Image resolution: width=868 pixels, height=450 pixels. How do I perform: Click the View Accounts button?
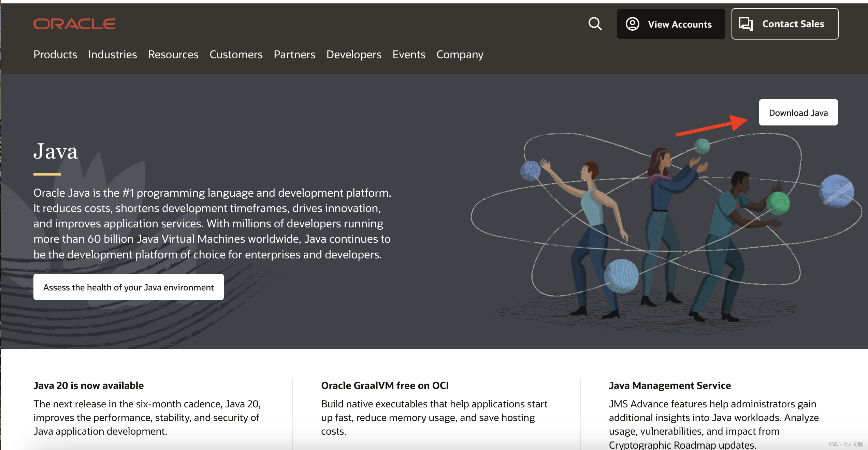671,24
